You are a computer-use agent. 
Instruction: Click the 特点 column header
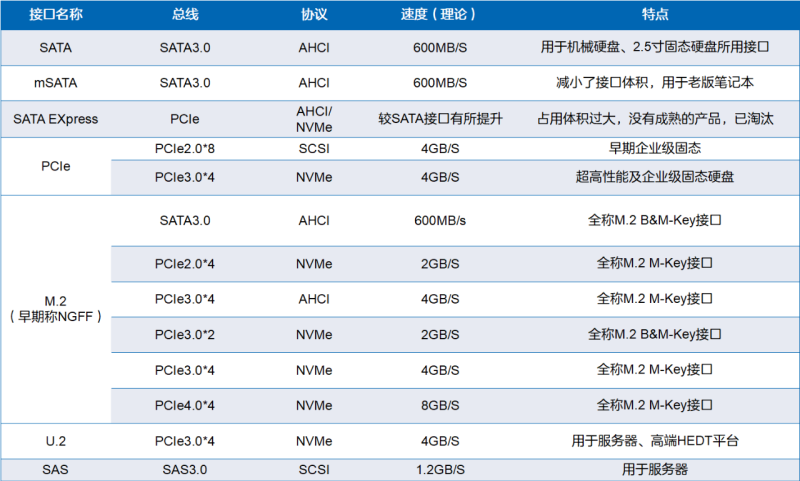[655, 16]
